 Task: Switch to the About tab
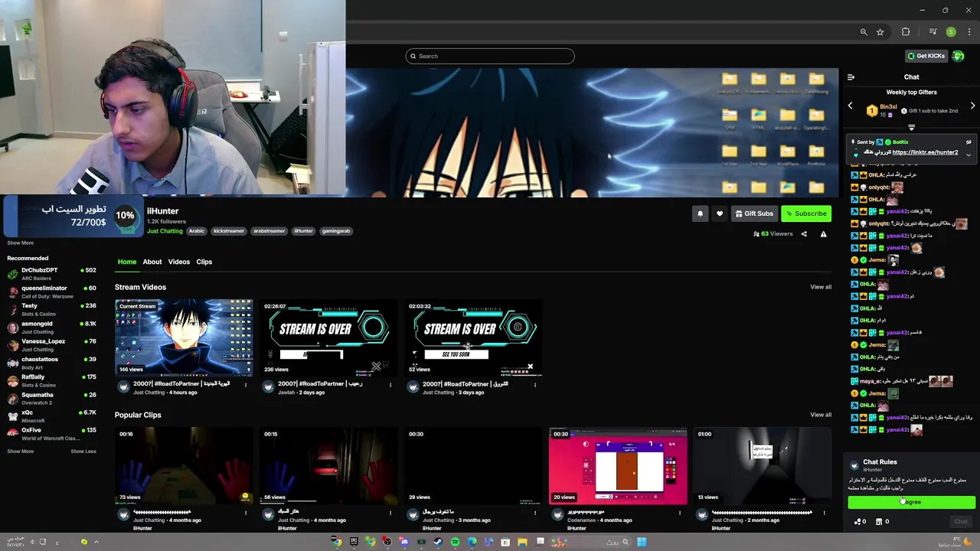click(x=152, y=262)
